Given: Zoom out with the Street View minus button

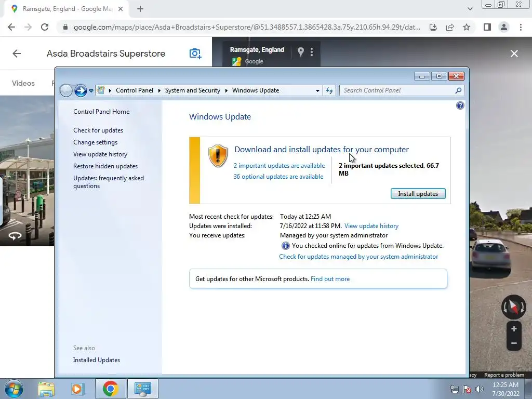Looking at the screenshot, I should point(514,343).
